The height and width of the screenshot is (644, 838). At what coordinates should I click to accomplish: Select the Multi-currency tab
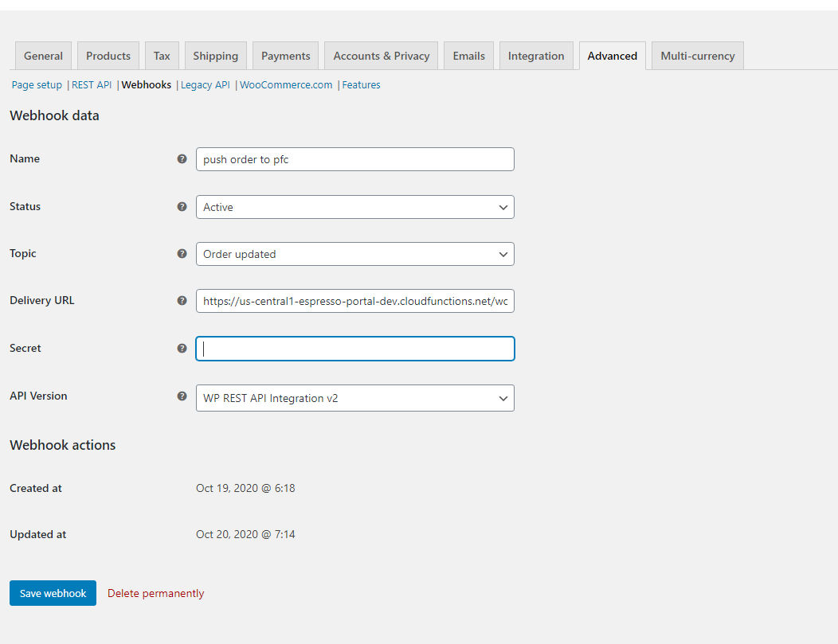pos(697,56)
